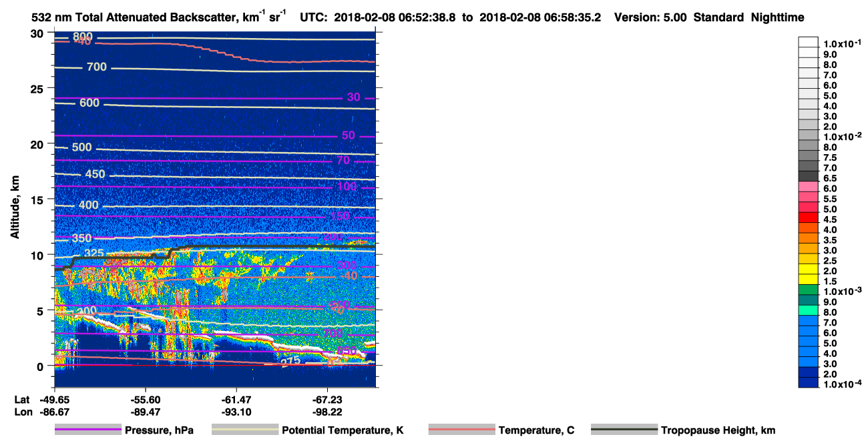Click the 1.0x10⁻³ colorbar label
Viewport: 868px width, 445px height.
(x=843, y=292)
